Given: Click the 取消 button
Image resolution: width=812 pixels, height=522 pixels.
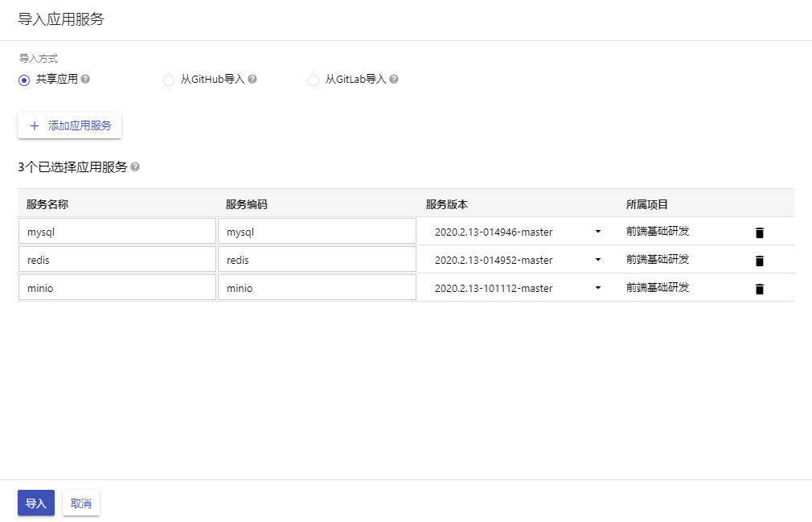Looking at the screenshot, I should (x=80, y=503).
